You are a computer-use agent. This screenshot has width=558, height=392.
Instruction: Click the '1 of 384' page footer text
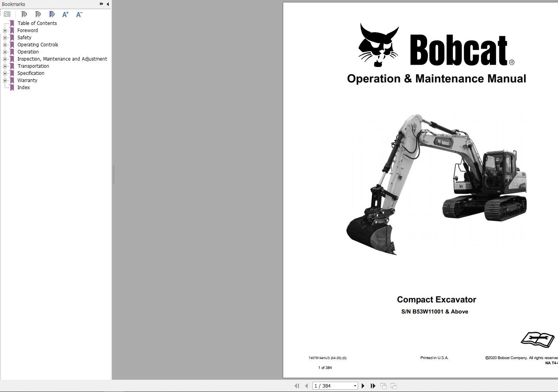pos(325,368)
